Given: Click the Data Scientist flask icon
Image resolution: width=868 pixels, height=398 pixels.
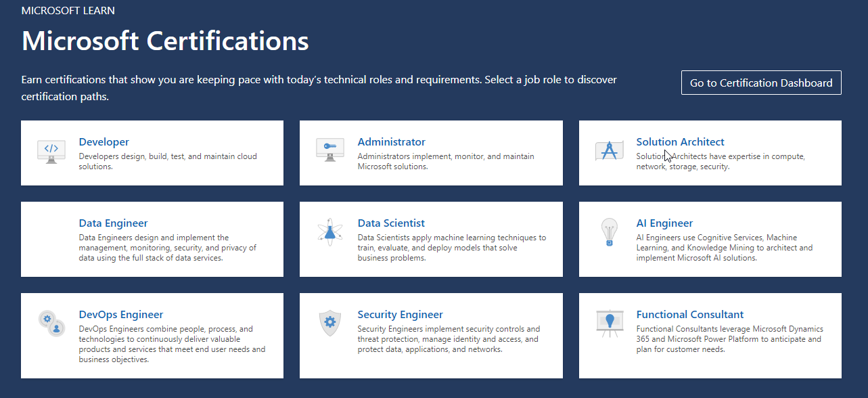Looking at the screenshot, I should click(330, 232).
